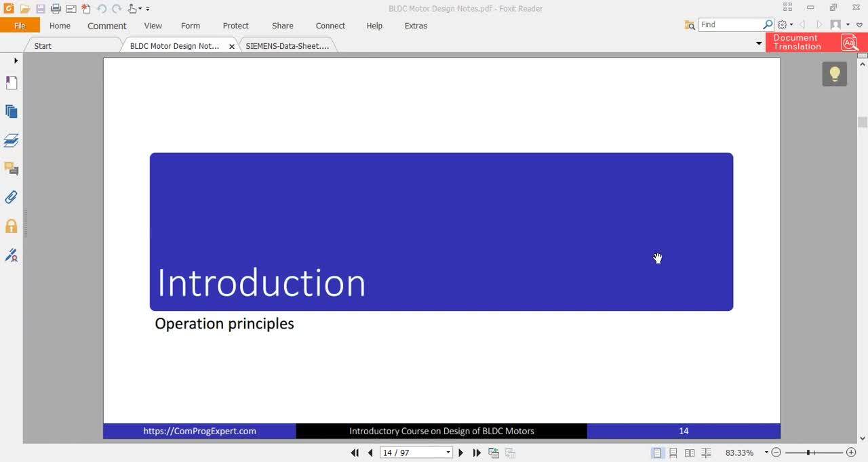This screenshot has height=462, width=868.
Task: Open the document tab list dropdown arrow
Action: (759, 43)
